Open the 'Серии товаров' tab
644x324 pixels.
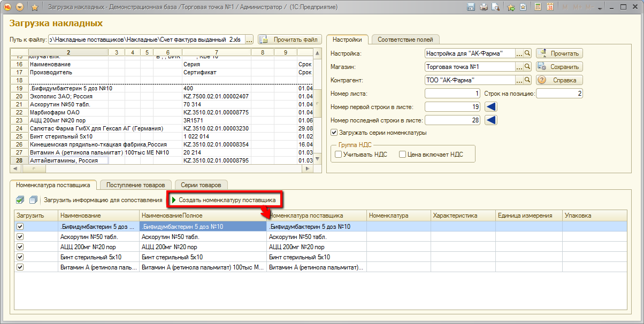tap(201, 185)
